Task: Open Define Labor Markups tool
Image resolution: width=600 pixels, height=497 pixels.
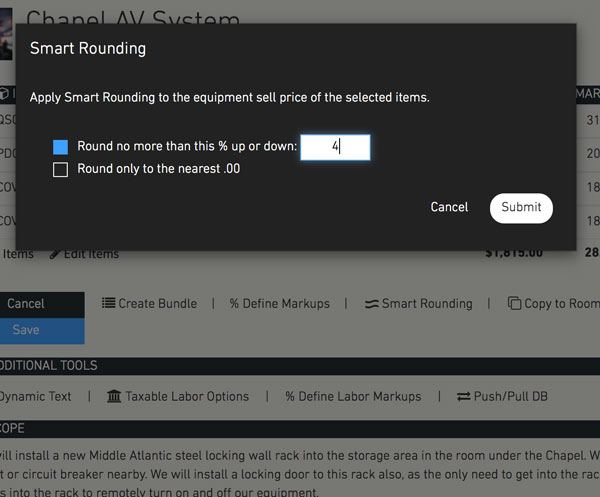Action: tap(353, 396)
